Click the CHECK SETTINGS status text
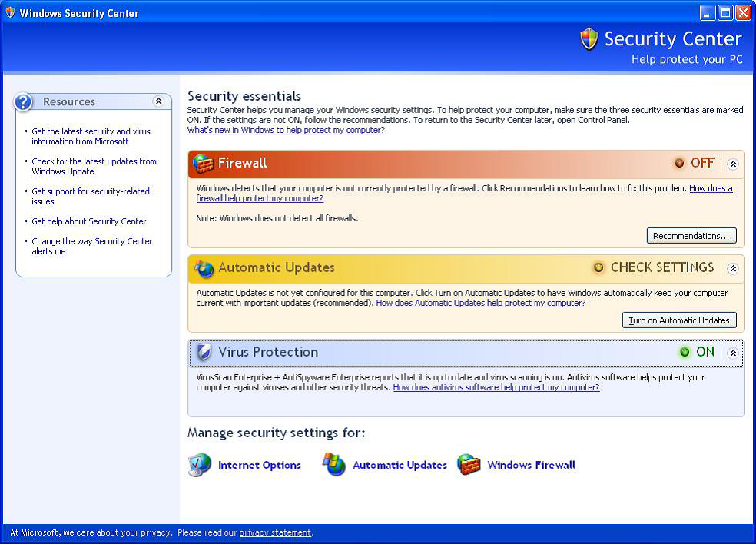The height and width of the screenshot is (544, 756). pos(662,267)
